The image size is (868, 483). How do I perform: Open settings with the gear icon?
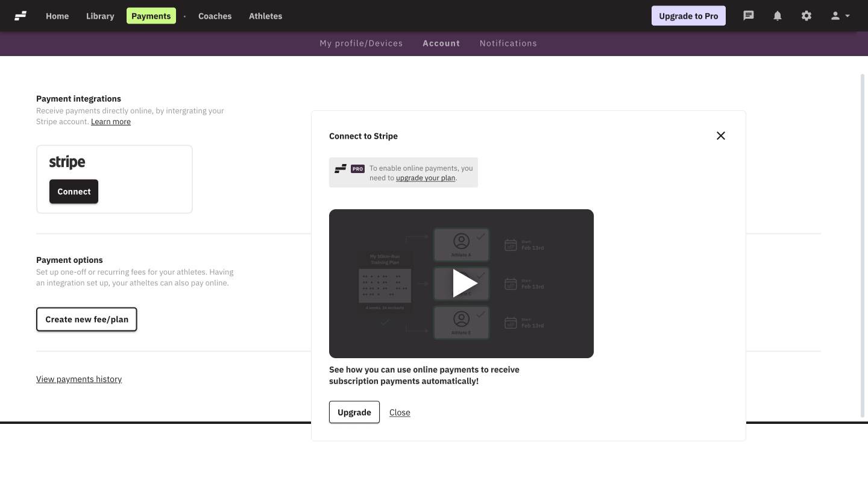(x=807, y=15)
